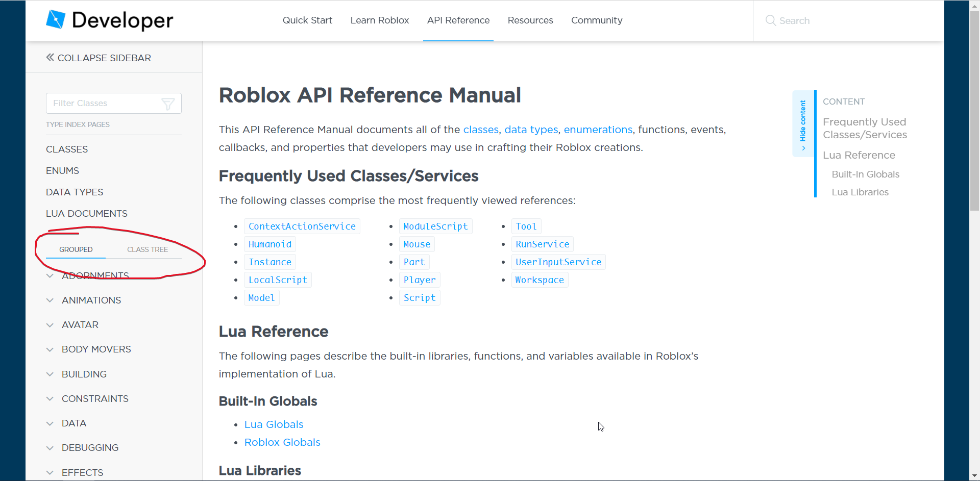Viewport: 980px width, 481px height.
Task: Open the Tool class page
Action: tap(526, 226)
